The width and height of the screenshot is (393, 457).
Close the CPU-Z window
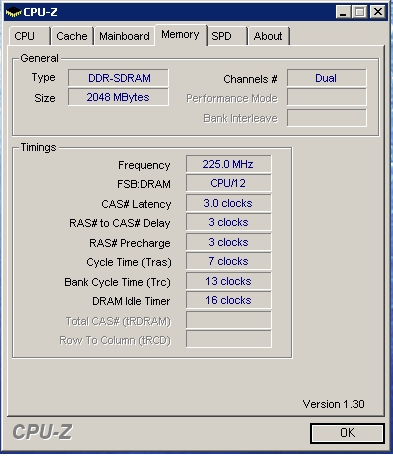[x=378, y=12]
